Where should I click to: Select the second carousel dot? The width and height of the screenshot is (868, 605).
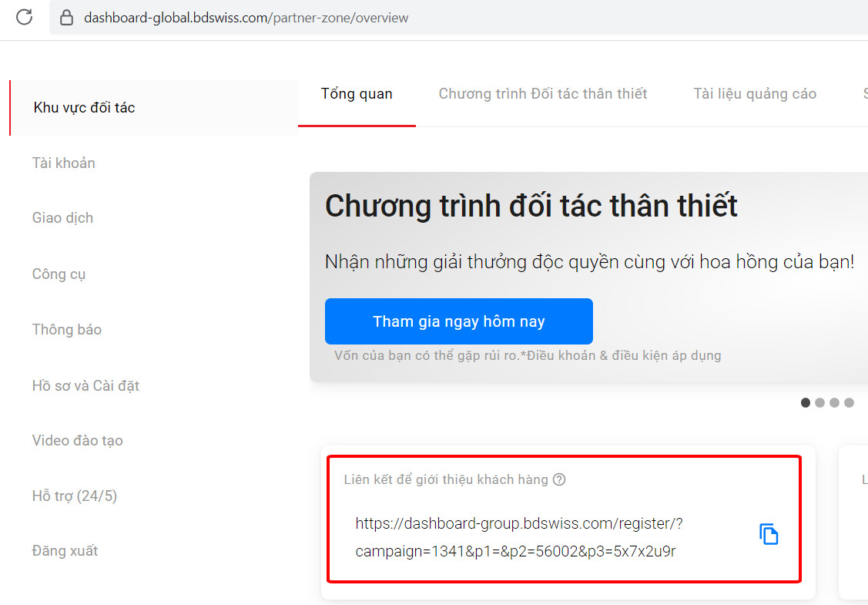(819, 403)
